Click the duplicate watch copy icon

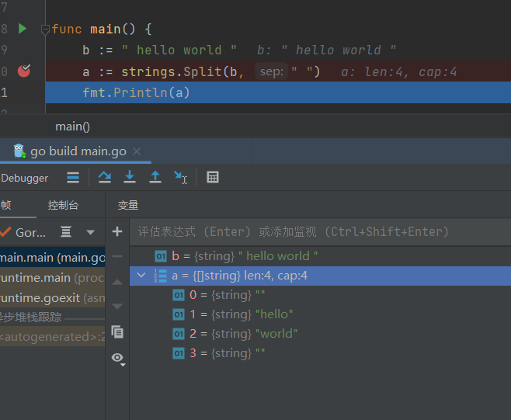pos(117,331)
